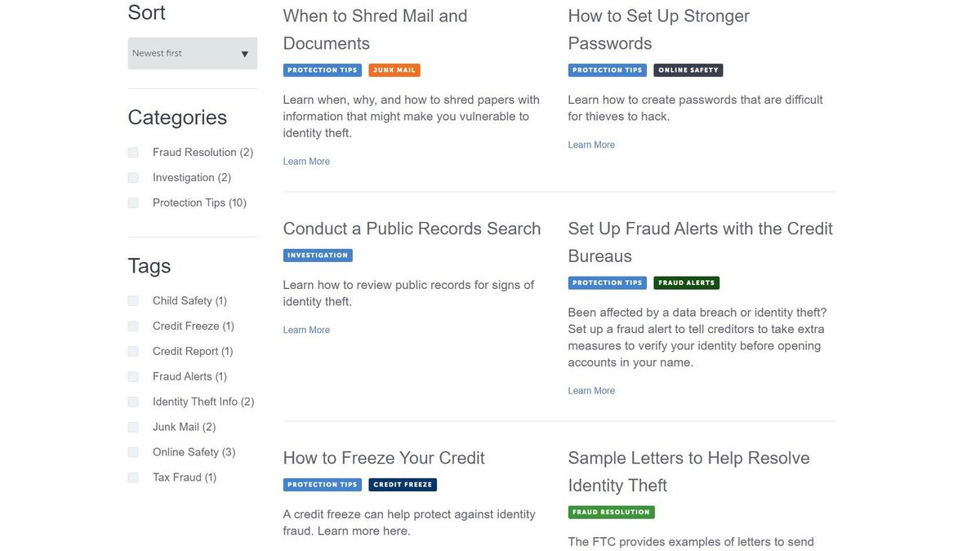Click the orange Junk Mail tag badge
The width and height of the screenshot is (980, 551).
(x=394, y=70)
